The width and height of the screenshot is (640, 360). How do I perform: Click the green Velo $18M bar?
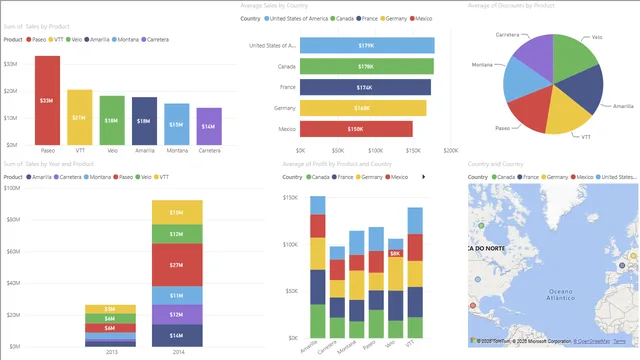[x=112, y=120]
